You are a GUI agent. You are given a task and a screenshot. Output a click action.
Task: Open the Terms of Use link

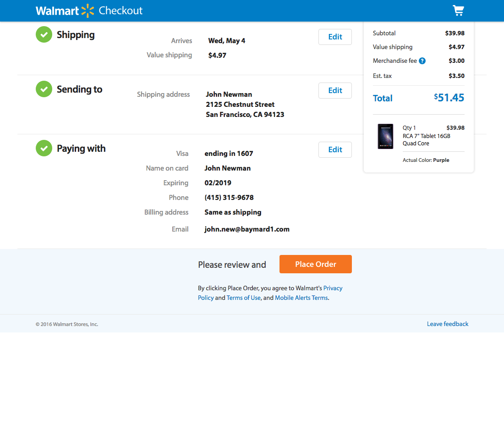tap(243, 298)
